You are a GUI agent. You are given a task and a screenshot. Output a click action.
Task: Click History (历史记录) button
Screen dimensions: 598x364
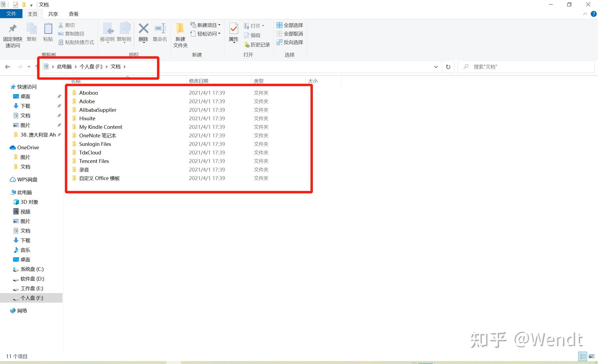257,45
